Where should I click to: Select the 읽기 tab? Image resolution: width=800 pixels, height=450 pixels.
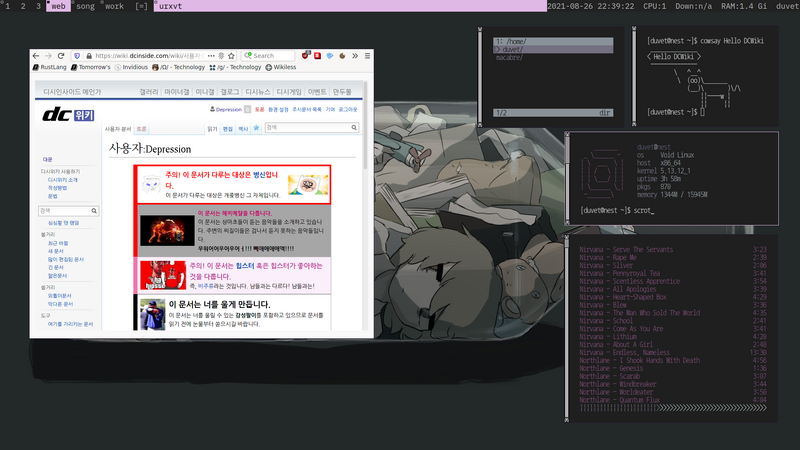pos(212,129)
